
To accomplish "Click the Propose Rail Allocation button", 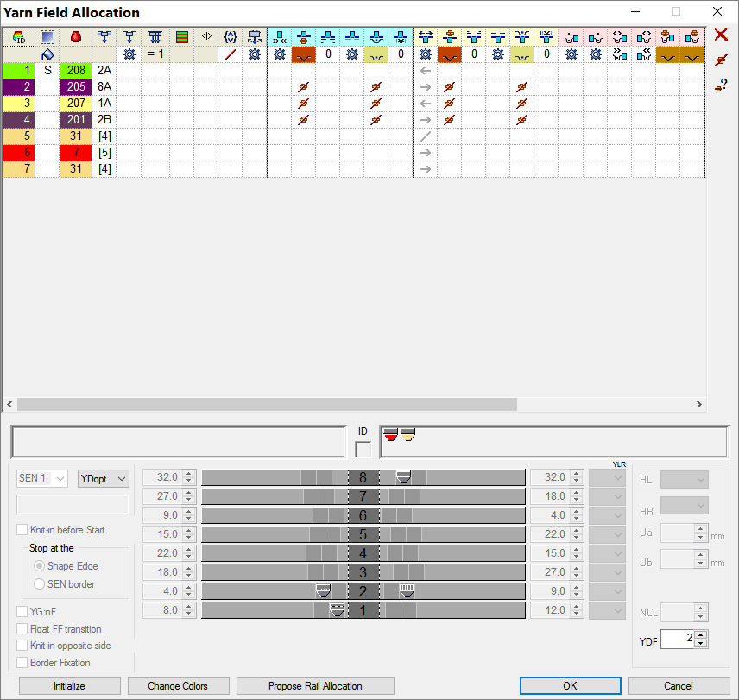I will click(x=315, y=686).
